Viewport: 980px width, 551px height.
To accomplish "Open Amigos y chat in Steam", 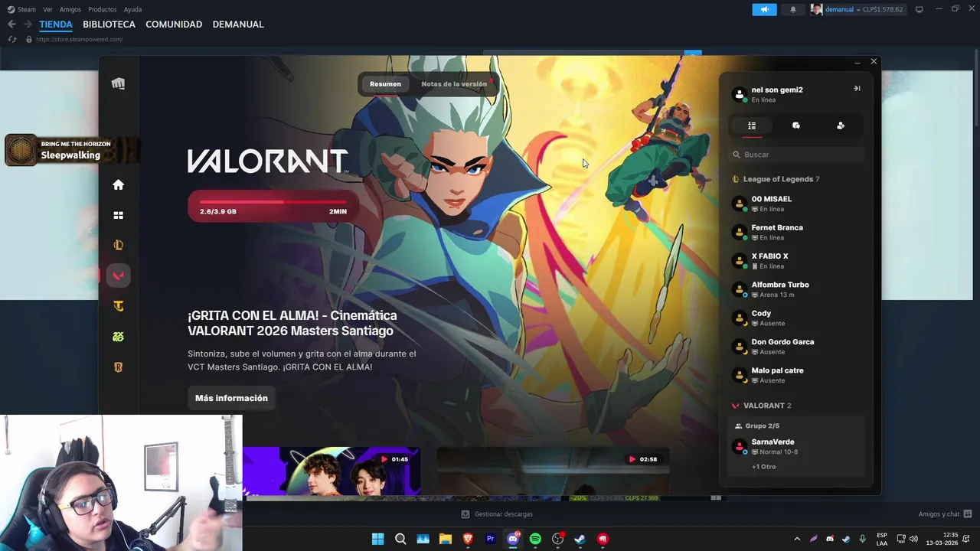I will pos(945,514).
